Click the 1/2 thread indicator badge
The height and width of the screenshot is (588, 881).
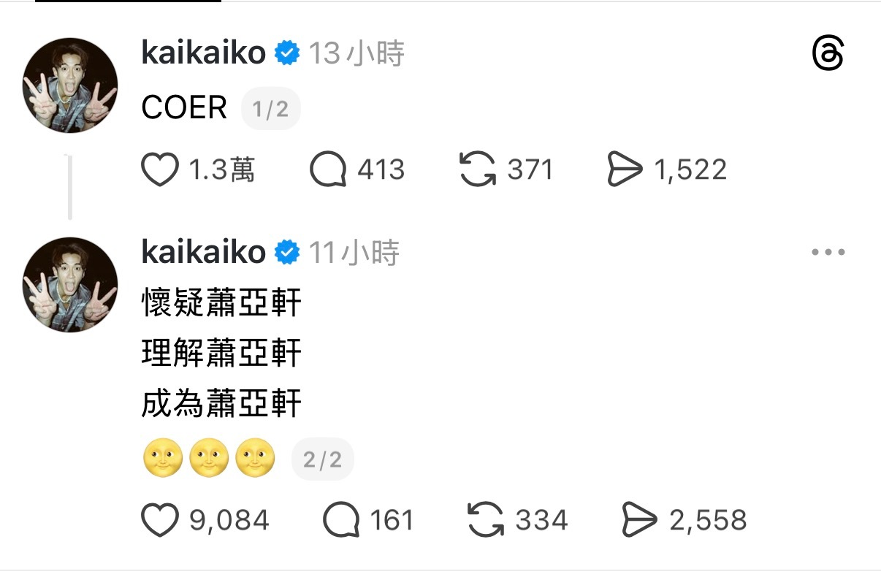271,109
